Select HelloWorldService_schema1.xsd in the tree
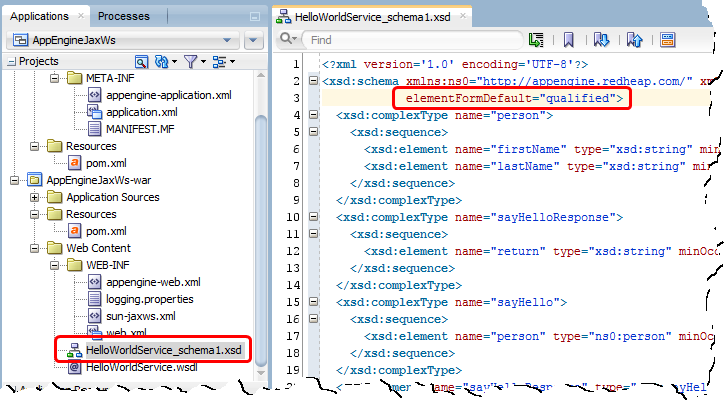The height and width of the screenshot is (402, 725). tap(164, 350)
